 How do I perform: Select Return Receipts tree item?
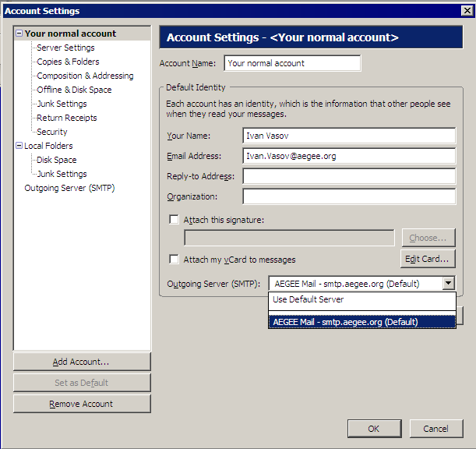(67, 118)
